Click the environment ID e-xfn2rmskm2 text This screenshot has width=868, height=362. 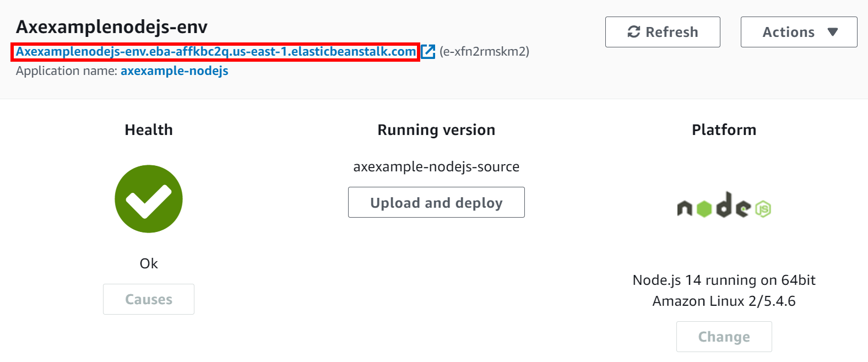click(484, 52)
